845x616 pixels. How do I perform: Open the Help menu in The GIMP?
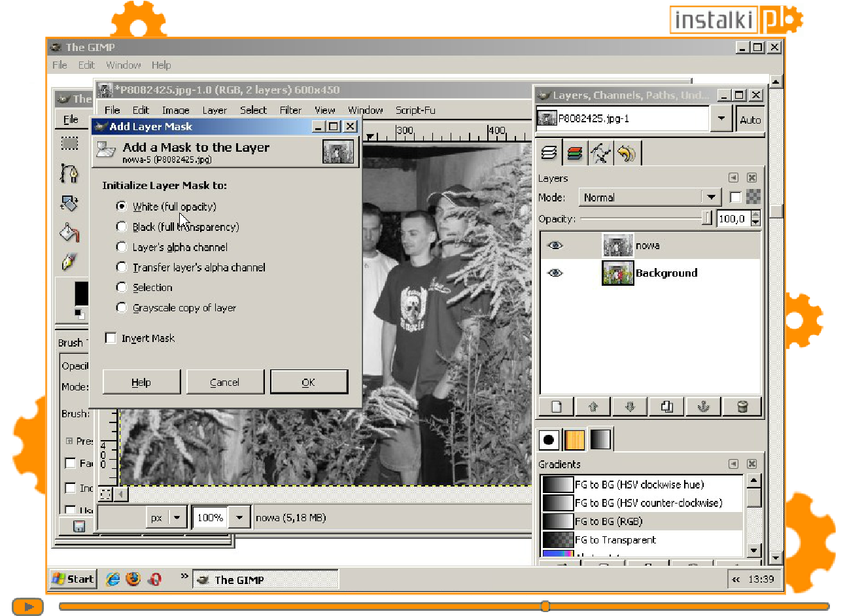[x=162, y=65]
